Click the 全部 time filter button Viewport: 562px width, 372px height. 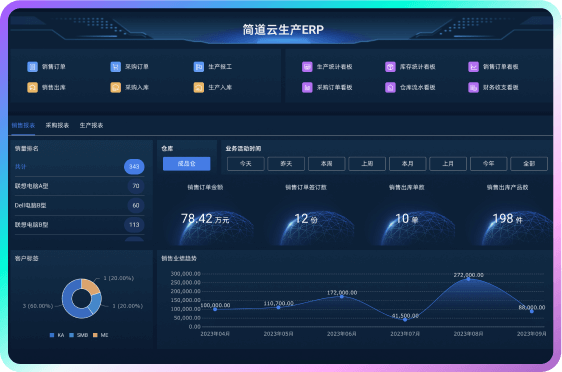(x=529, y=164)
